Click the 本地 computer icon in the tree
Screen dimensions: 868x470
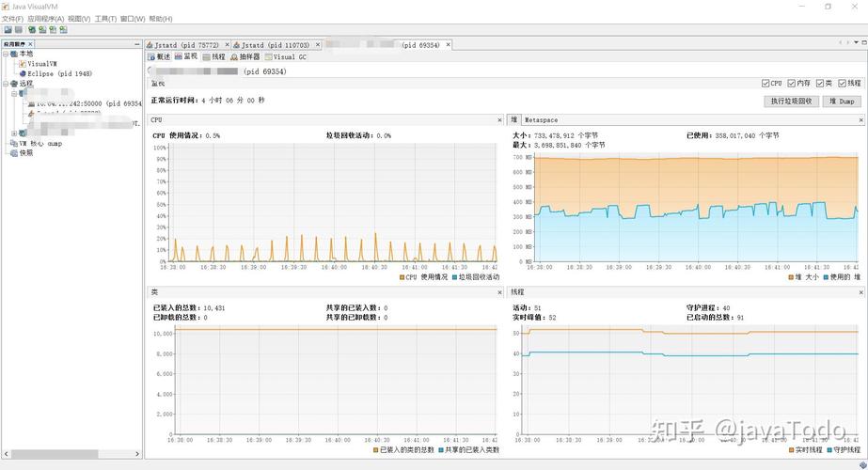pyautogui.click(x=14, y=54)
